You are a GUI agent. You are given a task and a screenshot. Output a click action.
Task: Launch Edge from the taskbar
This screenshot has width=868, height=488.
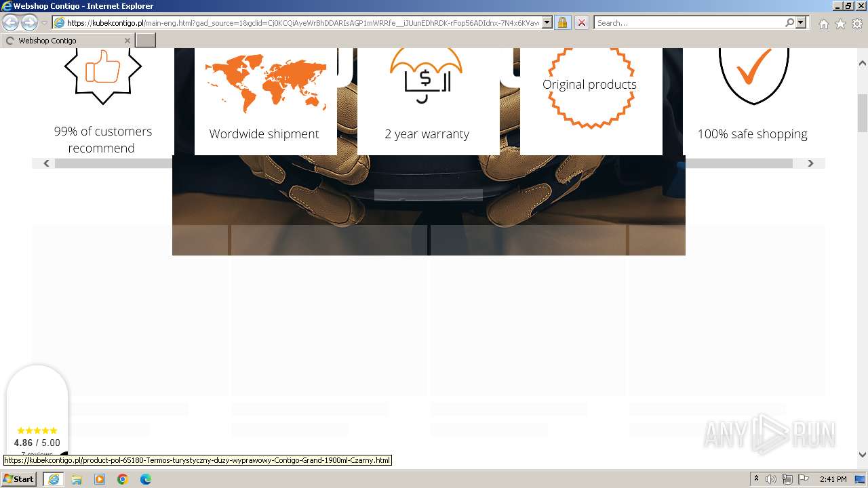point(146,479)
